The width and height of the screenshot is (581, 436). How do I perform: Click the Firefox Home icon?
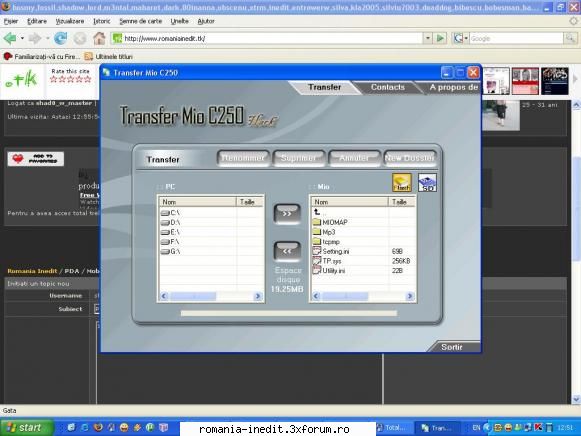coord(99,38)
